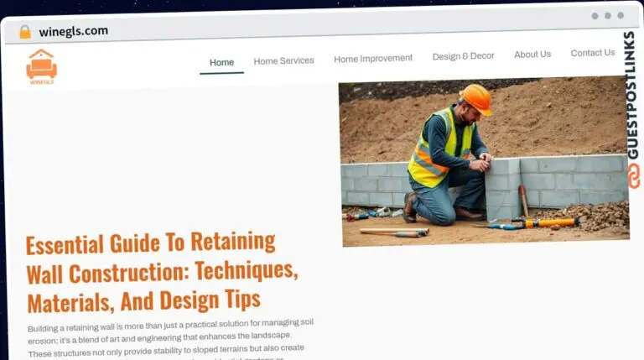Click the article excerpt paragraph text
The height and width of the screenshot is (360, 644).
click(168, 337)
